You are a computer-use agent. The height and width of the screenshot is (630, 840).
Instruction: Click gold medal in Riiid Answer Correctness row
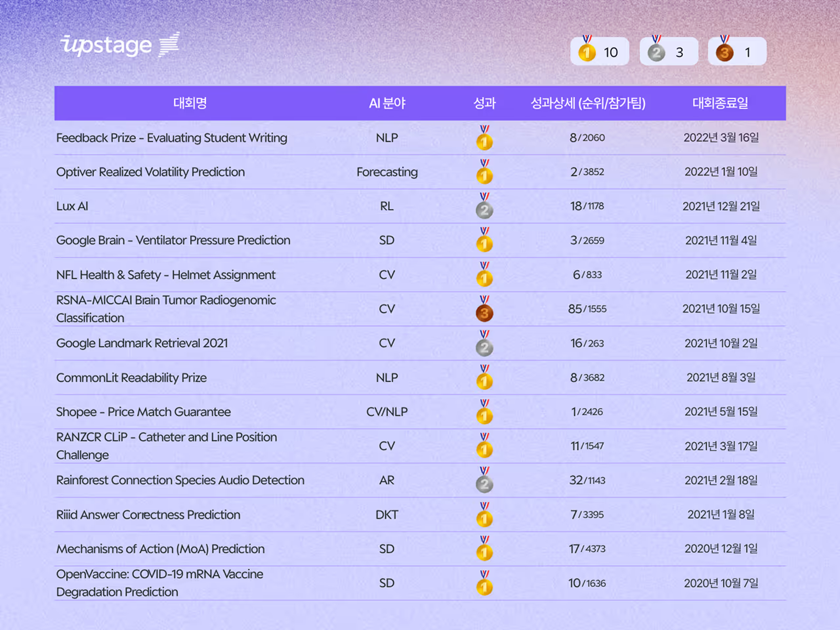click(x=484, y=514)
